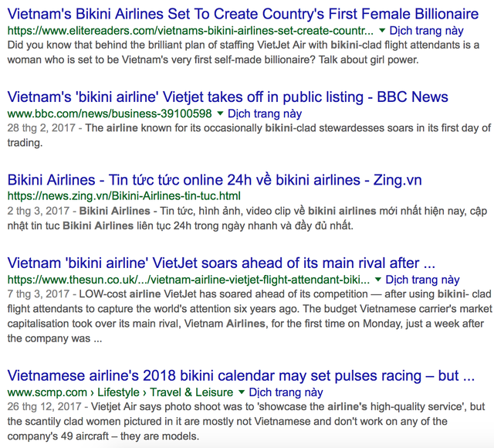Click 'Dịch trang này' for The Sun result
This screenshot has width=494, height=448.
coord(422,279)
